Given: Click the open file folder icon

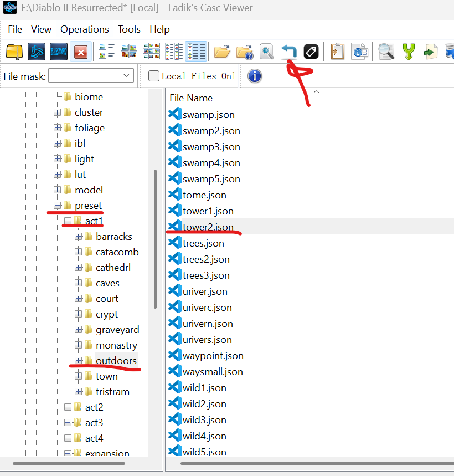Looking at the screenshot, I should (x=222, y=52).
